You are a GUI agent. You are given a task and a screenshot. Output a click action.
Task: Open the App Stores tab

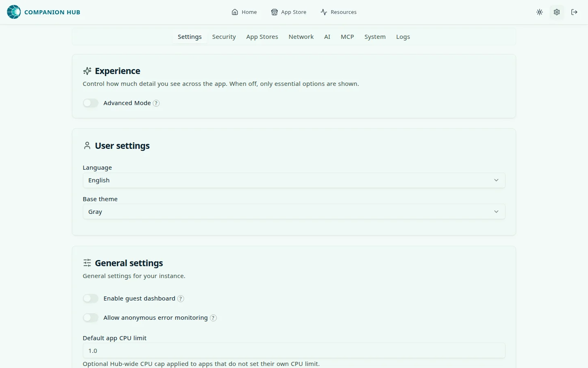click(262, 37)
